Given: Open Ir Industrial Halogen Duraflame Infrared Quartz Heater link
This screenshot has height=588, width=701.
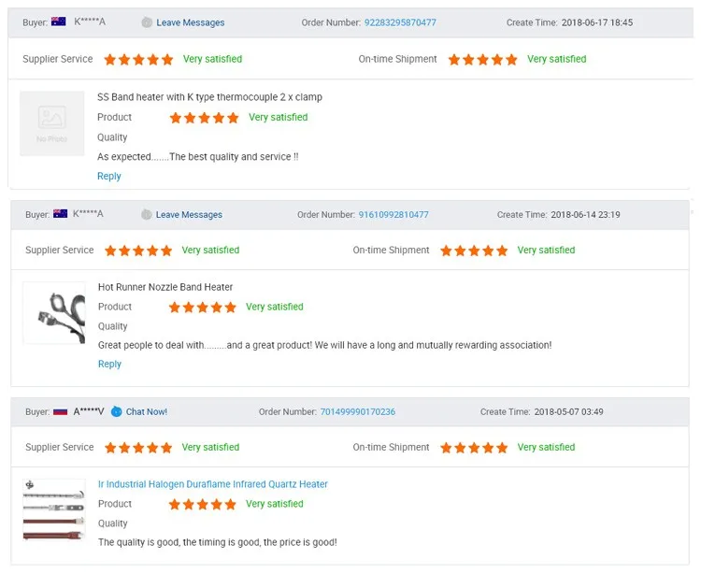Looking at the screenshot, I should pos(213,484).
